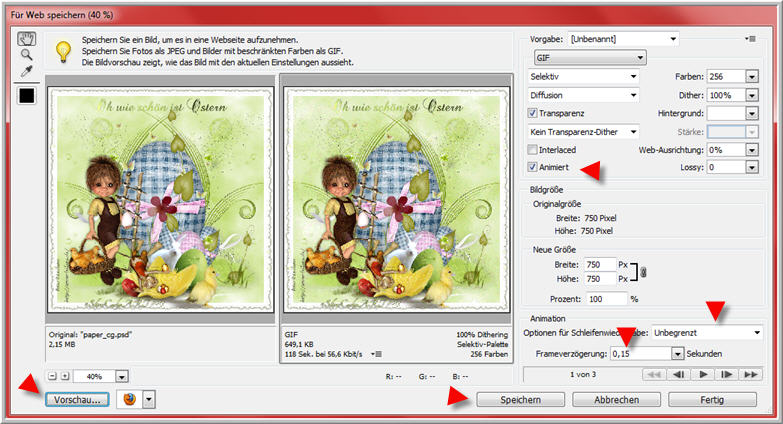Click the '1 von 3' frame counter
783x424 pixels.
(x=583, y=374)
